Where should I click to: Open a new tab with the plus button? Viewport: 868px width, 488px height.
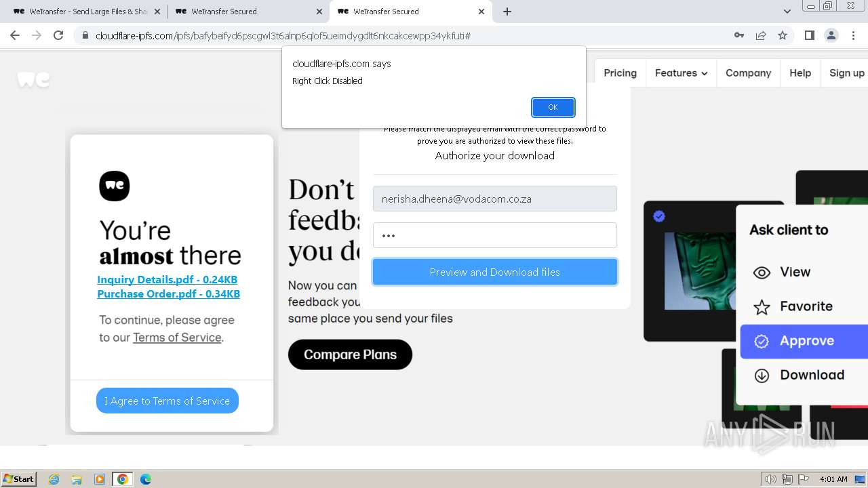pyautogui.click(x=507, y=12)
